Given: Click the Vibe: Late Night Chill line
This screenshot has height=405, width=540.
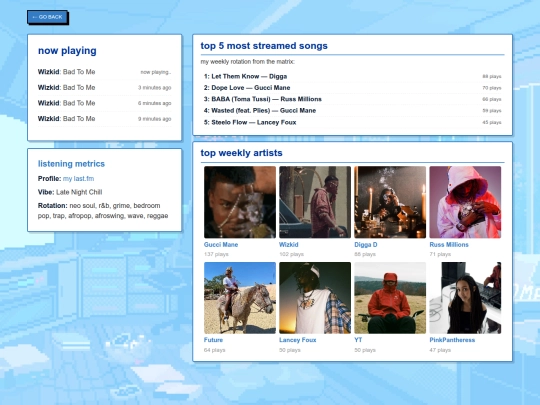Looking at the screenshot, I should click(x=70, y=192).
